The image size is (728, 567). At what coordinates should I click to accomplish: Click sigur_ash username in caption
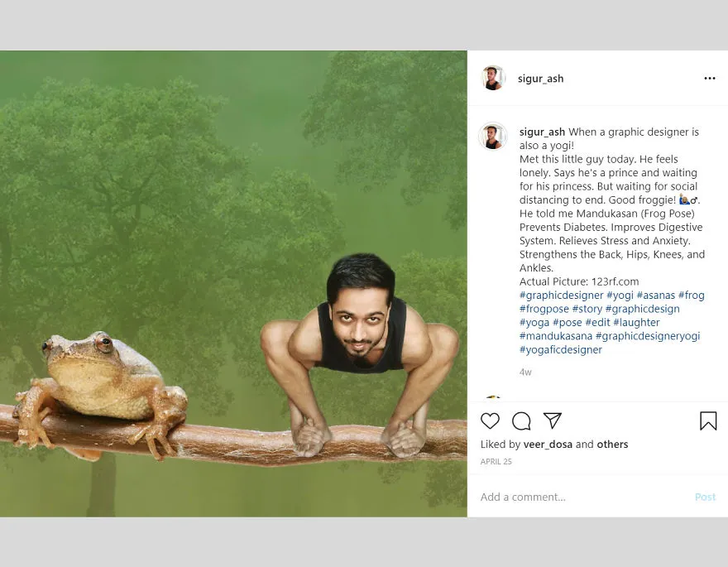pyautogui.click(x=542, y=132)
